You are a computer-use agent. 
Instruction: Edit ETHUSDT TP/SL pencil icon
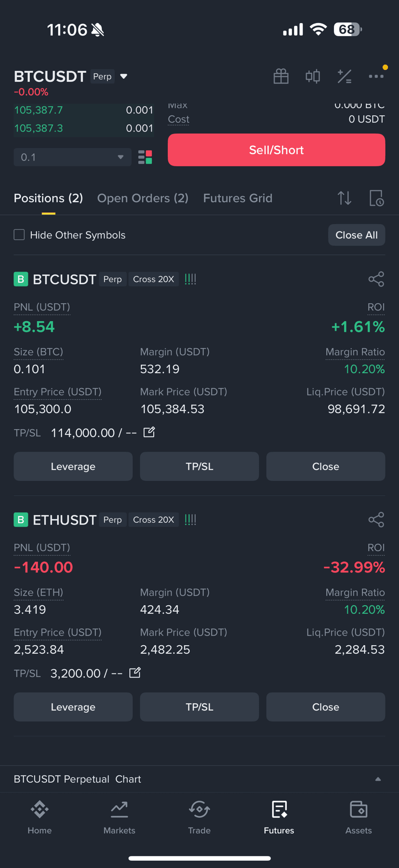pos(135,673)
